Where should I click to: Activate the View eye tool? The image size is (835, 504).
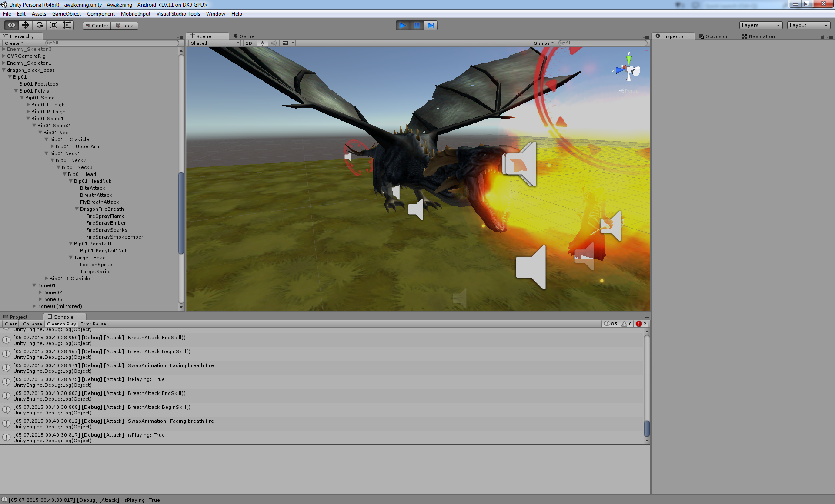click(11, 25)
